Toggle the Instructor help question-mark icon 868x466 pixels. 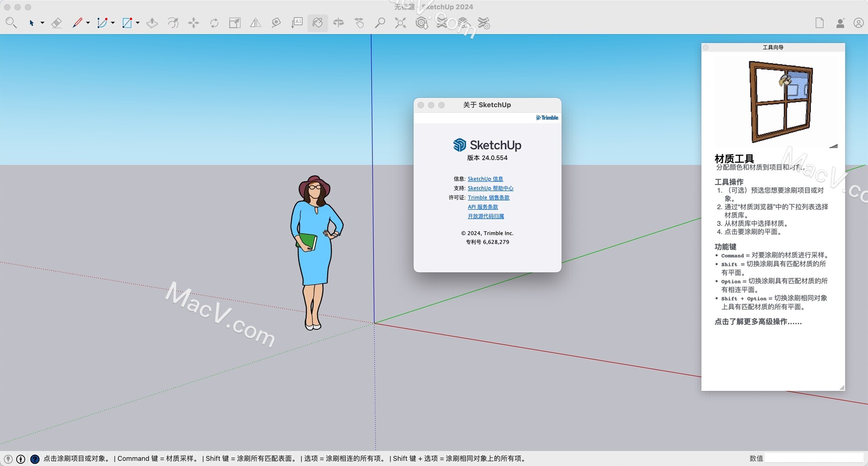pyautogui.click(x=35, y=459)
